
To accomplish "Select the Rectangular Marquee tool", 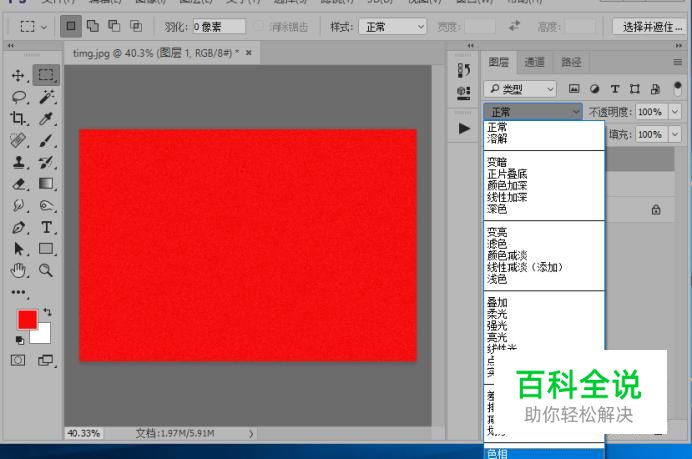I will point(46,75).
